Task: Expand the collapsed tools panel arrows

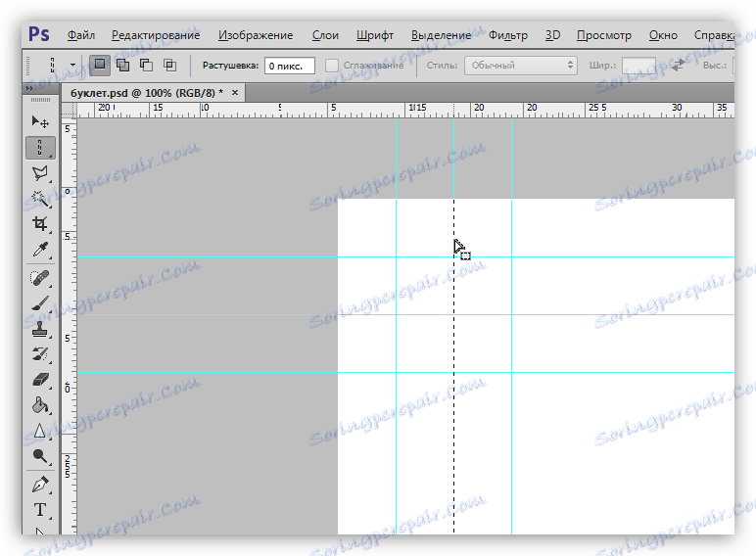Action: (29, 89)
